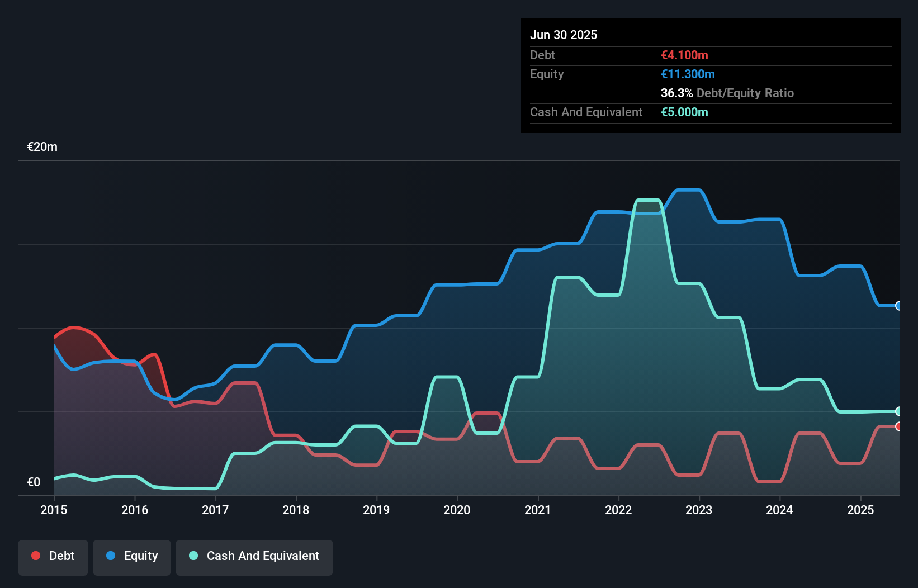Select the red Debt endpoint marker on chart
Image resolution: width=918 pixels, height=588 pixels.
(899, 426)
